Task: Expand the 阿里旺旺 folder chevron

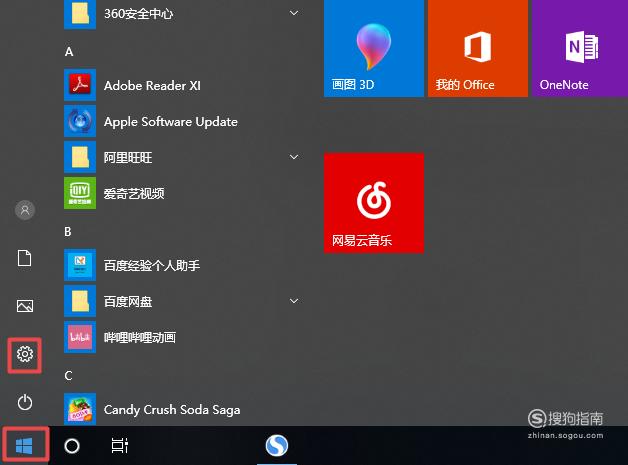Action: pos(294,157)
